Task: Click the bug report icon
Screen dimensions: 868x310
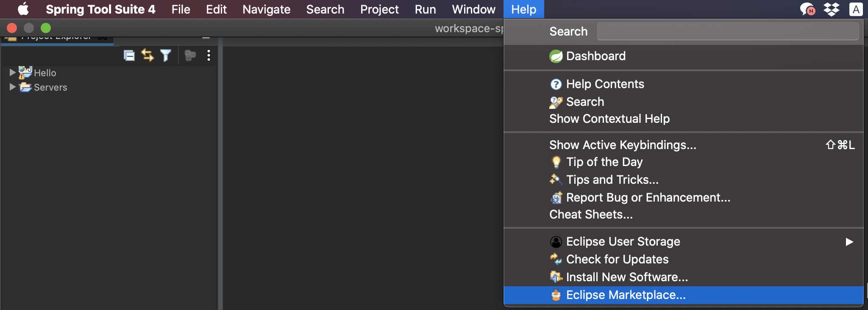Action: (556, 198)
